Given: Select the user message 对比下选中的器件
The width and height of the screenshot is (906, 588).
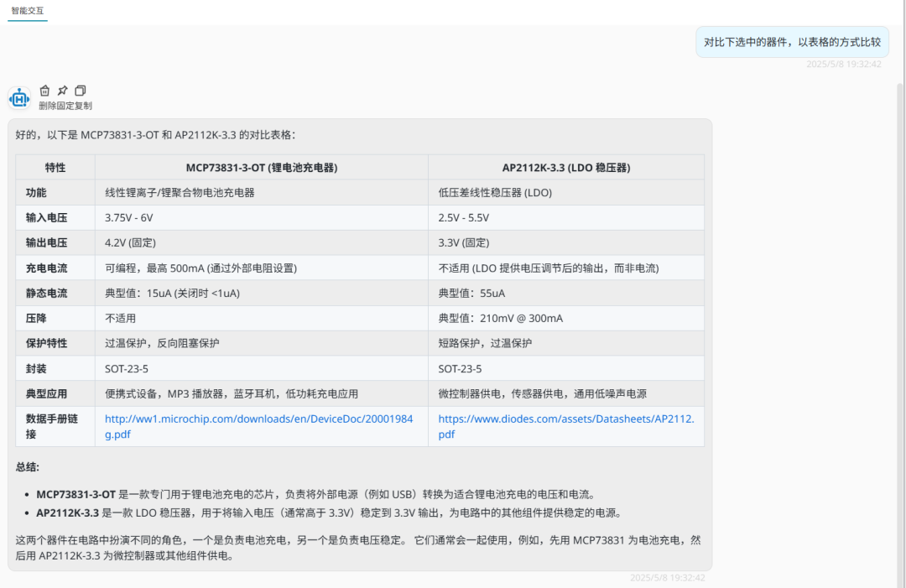Looking at the screenshot, I should tap(792, 42).
